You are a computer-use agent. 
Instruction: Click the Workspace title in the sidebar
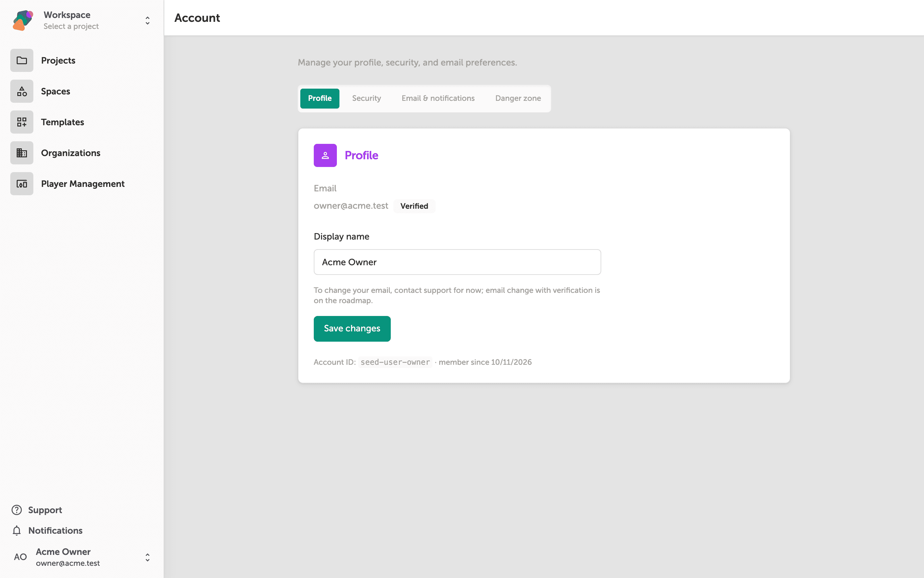coord(67,15)
